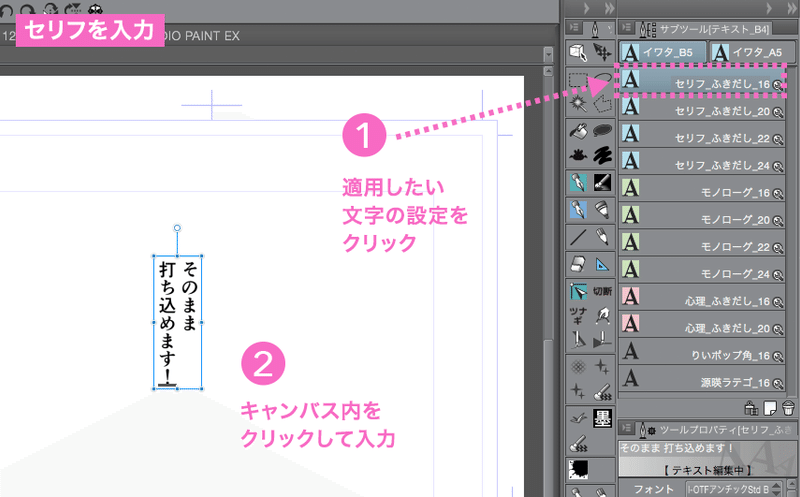The image size is (800, 497).
Task: Open settings wrench on セリフ_ふきだし_20
Action: tap(778, 112)
